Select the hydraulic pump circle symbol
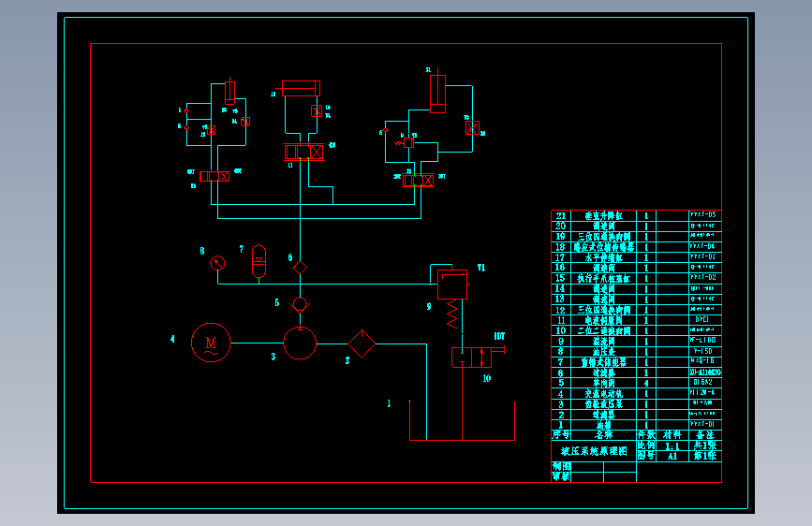 300,343
